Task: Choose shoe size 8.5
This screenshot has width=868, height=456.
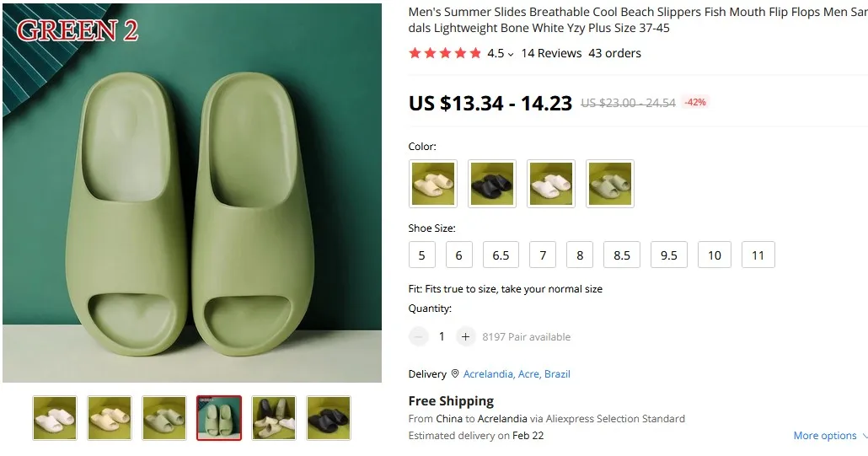Action: 622,255
